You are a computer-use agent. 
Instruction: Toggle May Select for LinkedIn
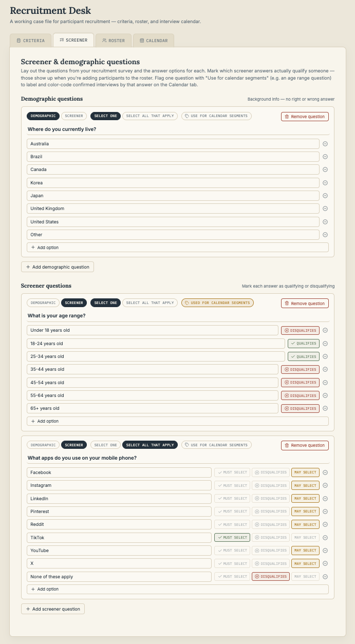(305, 499)
